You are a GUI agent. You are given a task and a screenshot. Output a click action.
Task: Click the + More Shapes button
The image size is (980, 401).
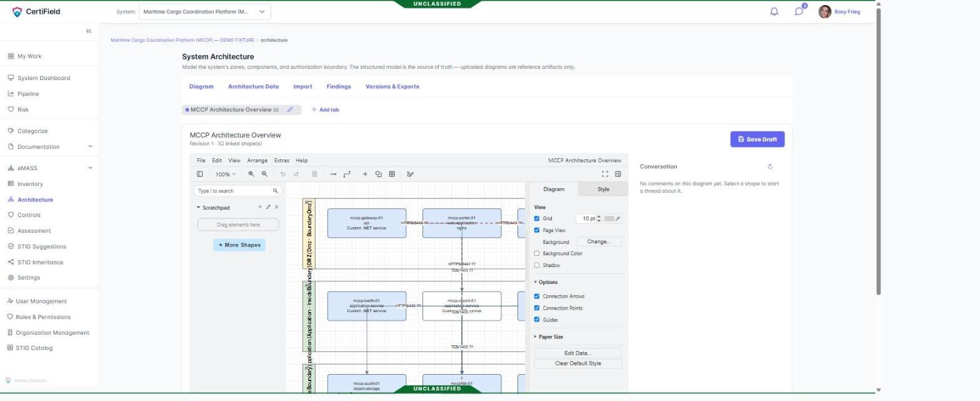coord(239,245)
